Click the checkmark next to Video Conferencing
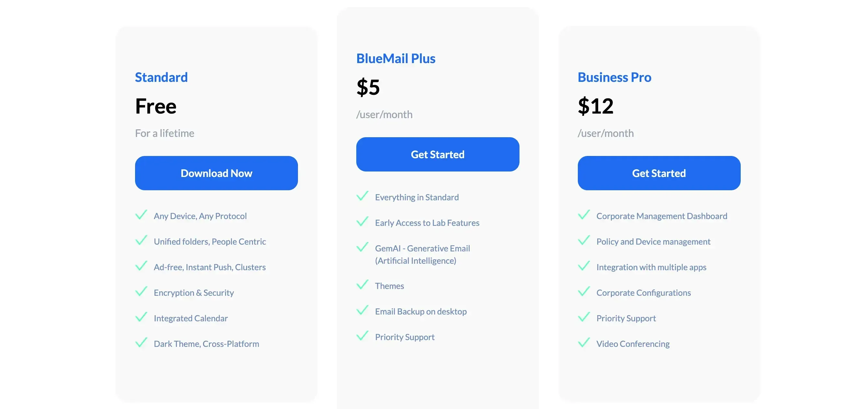 coord(584,343)
